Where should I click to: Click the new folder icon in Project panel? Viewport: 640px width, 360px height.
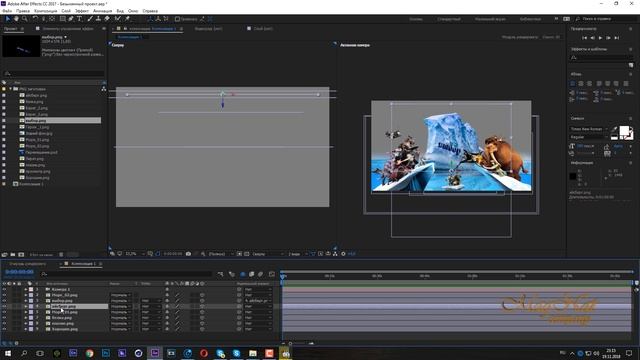click(x=13, y=254)
